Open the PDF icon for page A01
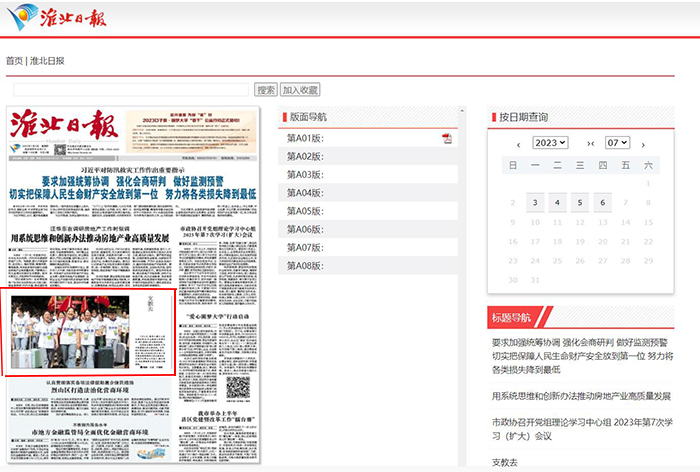The image size is (700, 472). (x=447, y=138)
